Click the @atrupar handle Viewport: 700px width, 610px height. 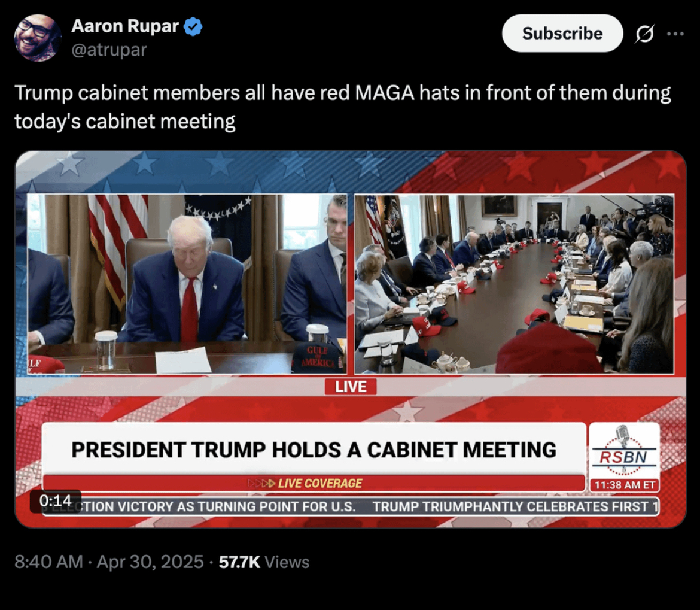109,50
